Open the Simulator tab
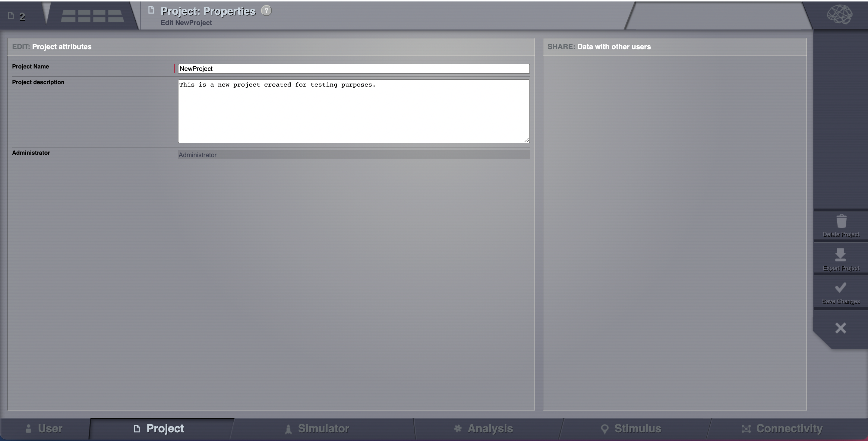 317,429
